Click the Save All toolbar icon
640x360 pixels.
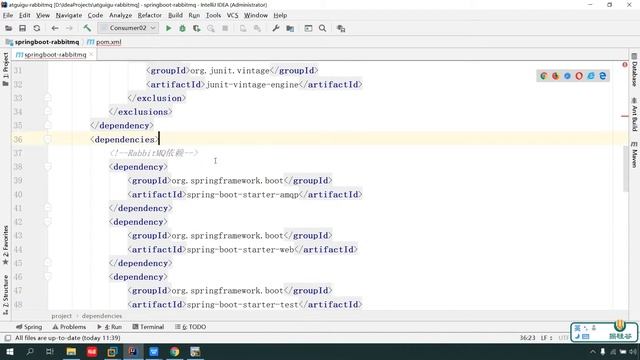pyautogui.click(x=22, y=28)
